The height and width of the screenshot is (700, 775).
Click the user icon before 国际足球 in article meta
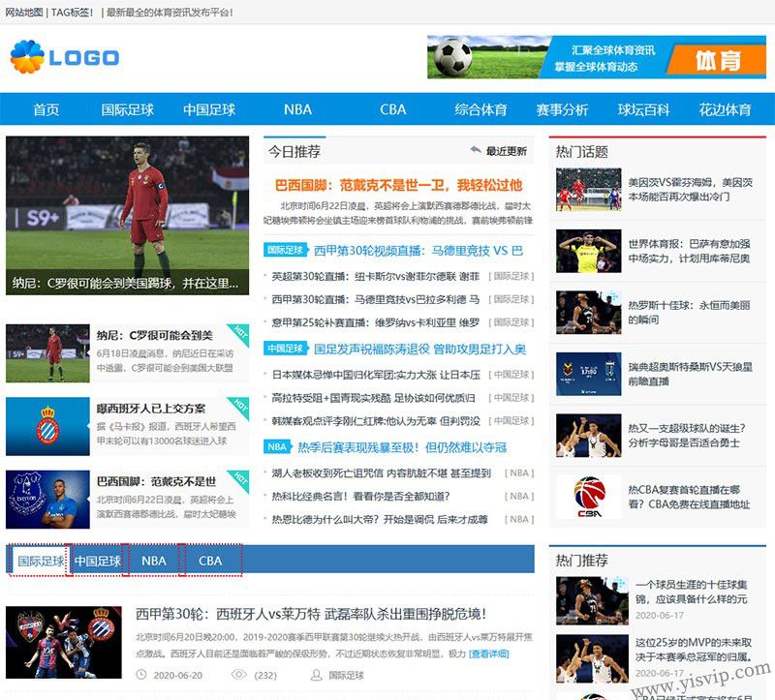click(316, 675)
